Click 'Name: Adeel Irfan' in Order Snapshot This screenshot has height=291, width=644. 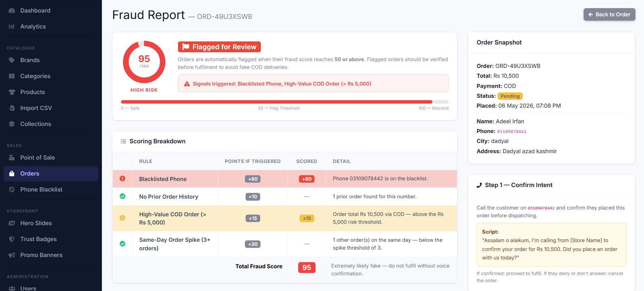click(x=500, y=122)
